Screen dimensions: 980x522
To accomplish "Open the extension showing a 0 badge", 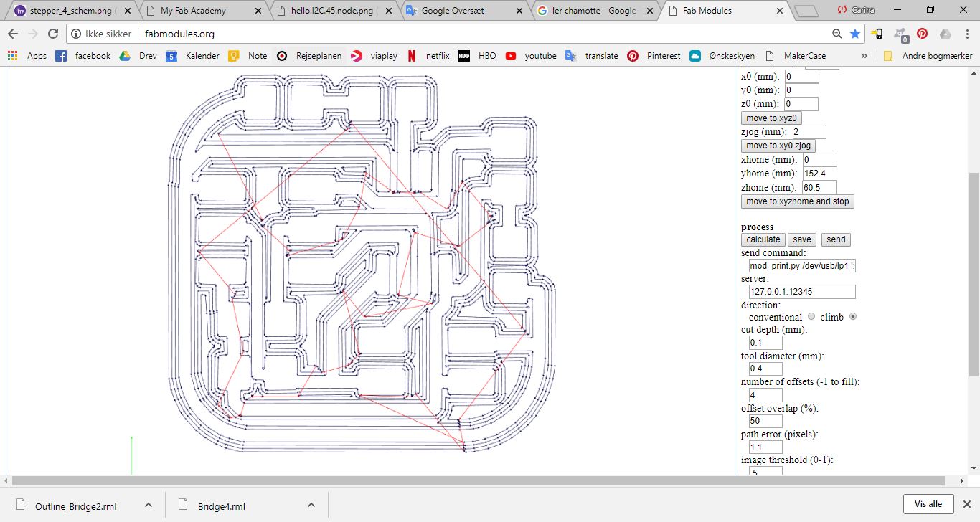I will pos(900,34).
